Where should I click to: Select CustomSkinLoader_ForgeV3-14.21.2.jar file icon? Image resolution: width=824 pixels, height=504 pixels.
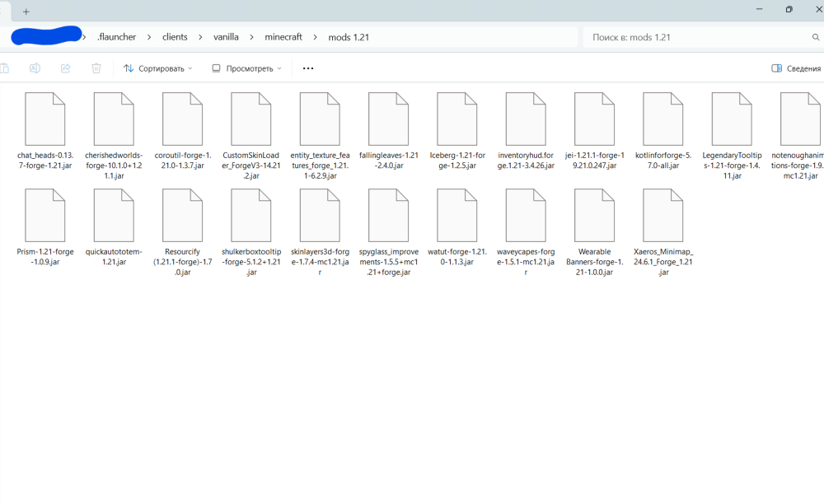[251, 119]
